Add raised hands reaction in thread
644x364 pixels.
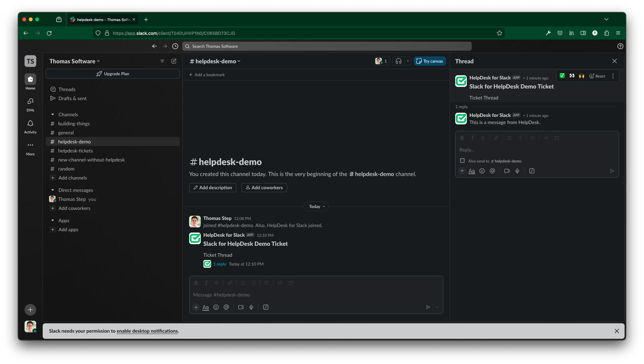(582, 76)
